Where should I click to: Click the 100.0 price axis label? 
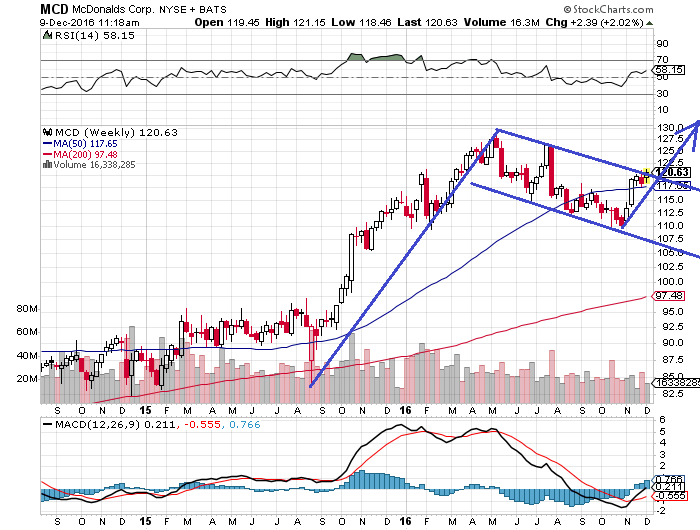point(670,282)
